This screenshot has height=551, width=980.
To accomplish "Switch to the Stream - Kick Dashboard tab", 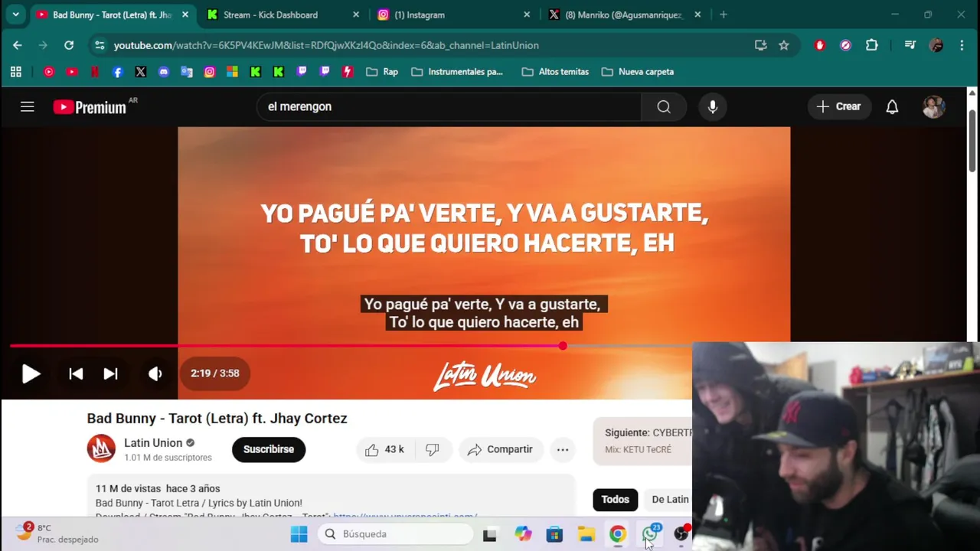I will (x=272, y=15).
